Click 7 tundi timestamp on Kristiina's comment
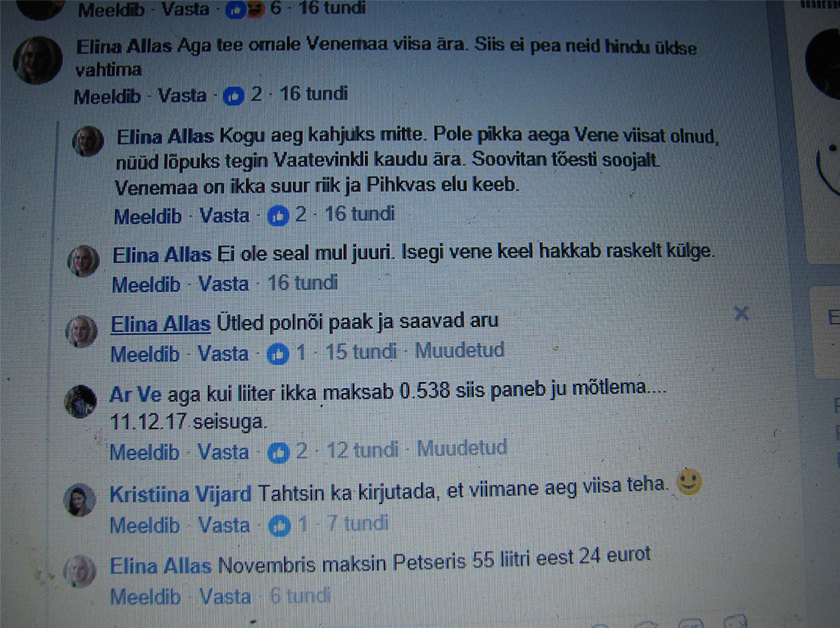Viewport: 840px width, 628px height. tap(358, 523)
